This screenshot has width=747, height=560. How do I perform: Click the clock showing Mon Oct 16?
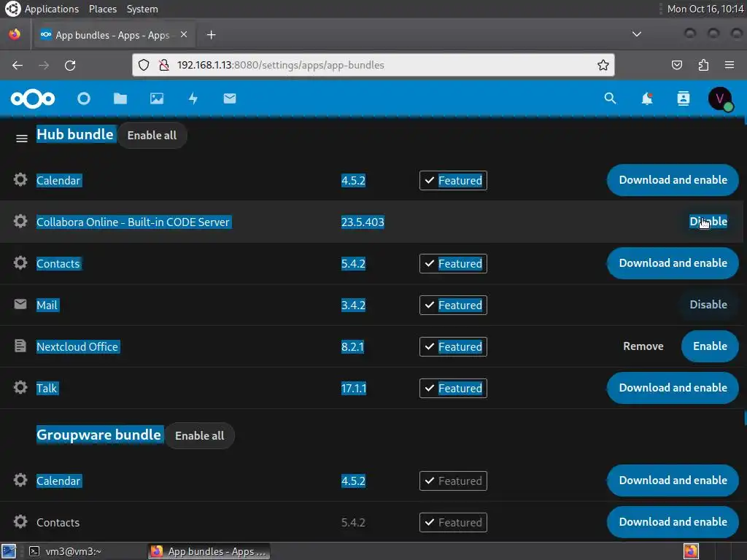(705, 9)
